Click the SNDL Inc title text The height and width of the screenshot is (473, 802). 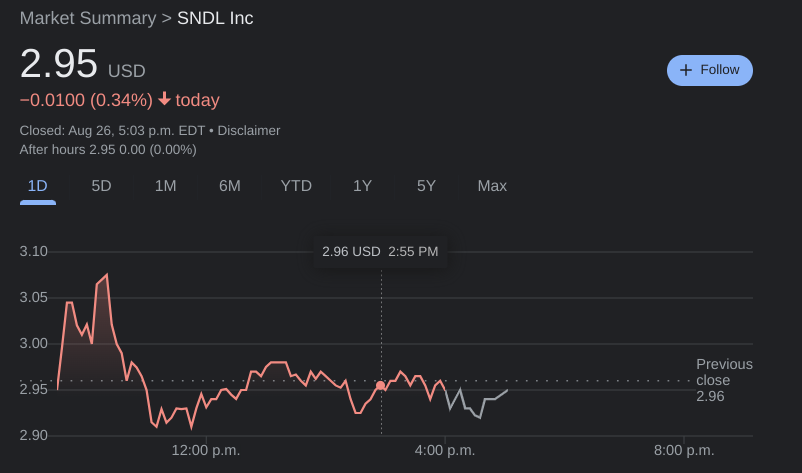215,18
